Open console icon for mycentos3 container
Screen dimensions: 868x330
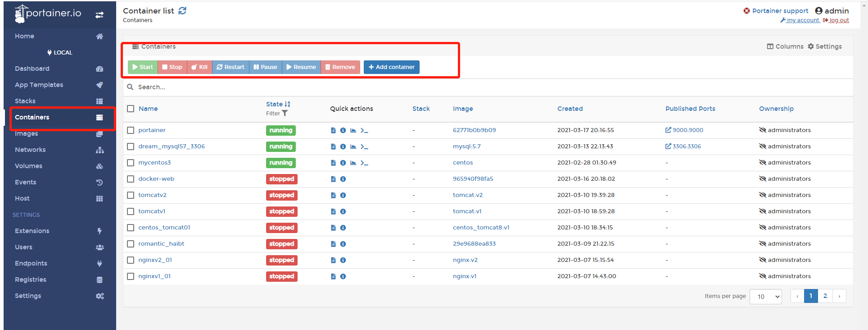pos(364,163)
